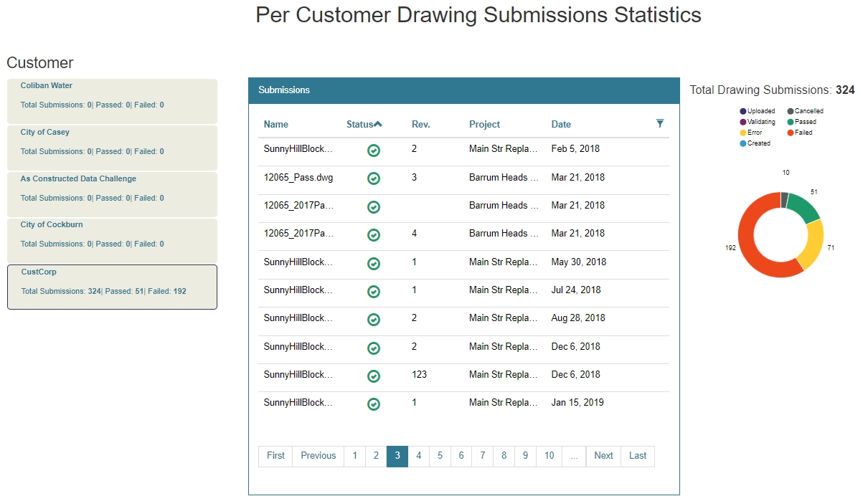The height and width of the screenshot is (501, 868).
Task: Click passed status icon for 12065_Pass.dwg
Action: (373, 178)
